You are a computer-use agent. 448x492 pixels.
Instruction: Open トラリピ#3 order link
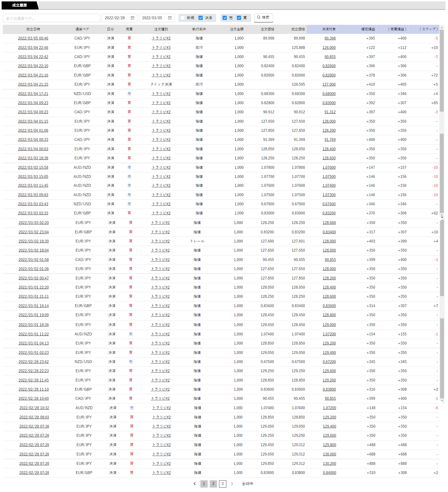pyautogui.click(x=161, y=48)
